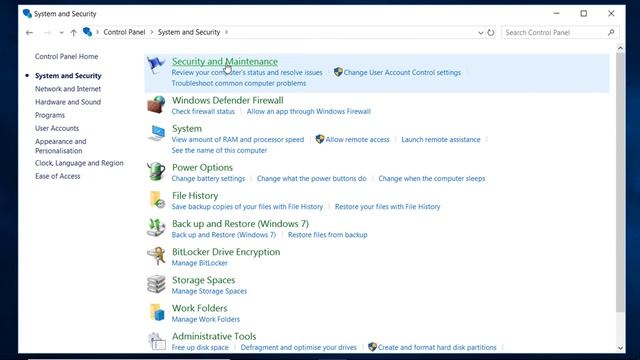Click the Control Panel icon in address bar
The width and height of the screenshot is (640, 360).
[87, 32]
